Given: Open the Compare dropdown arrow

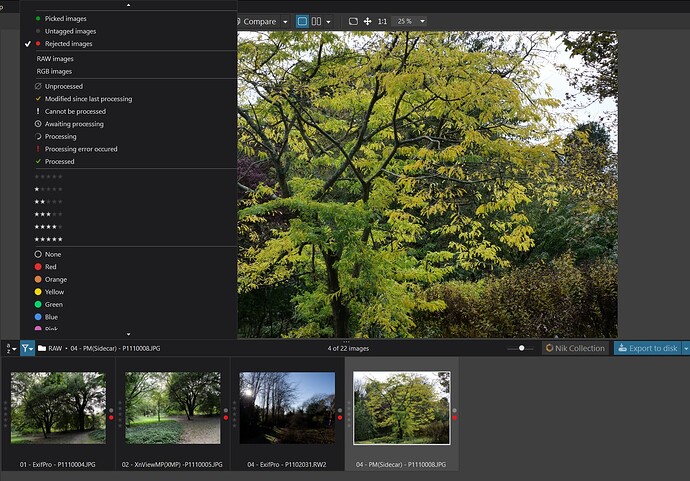Looking at the screenshot, I should (x=285, y=22).
